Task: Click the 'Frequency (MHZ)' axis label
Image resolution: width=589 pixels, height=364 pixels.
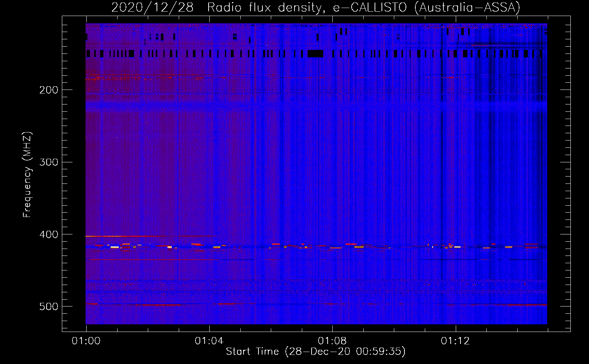Action: tap(27, 175)
